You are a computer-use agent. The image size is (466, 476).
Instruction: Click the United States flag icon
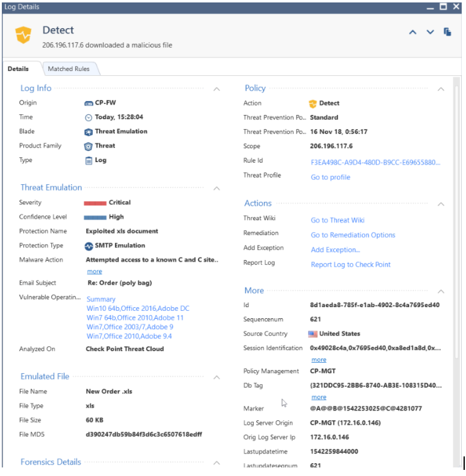(x=313, y=334)
